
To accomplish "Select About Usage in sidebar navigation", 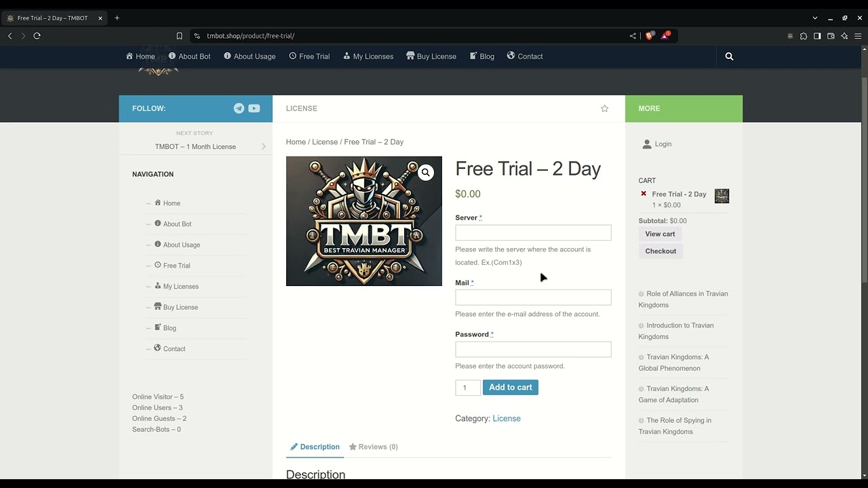I will (x=177, y=245).
